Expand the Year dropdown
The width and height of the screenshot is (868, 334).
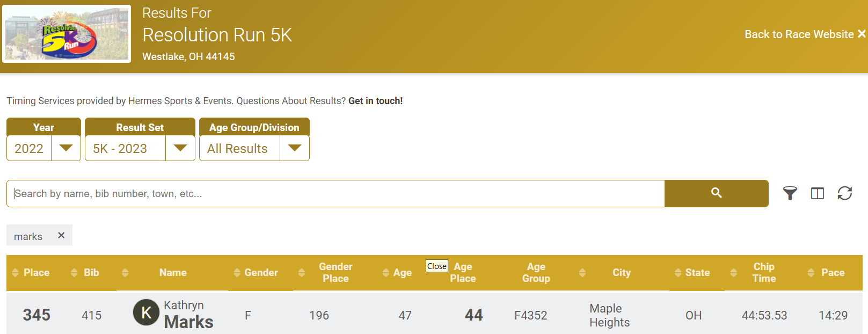coord(65,148)
